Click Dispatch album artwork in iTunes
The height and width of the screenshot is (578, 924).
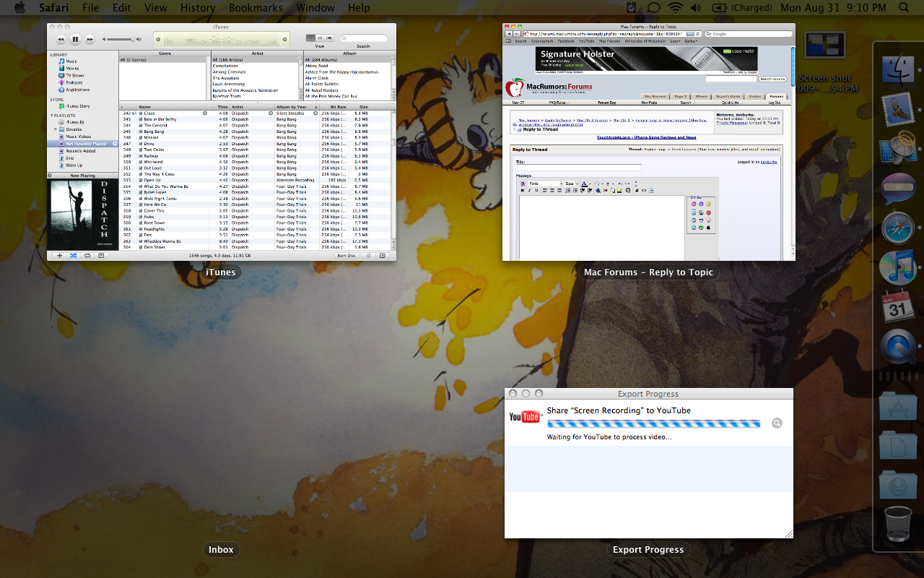point(82,214)
